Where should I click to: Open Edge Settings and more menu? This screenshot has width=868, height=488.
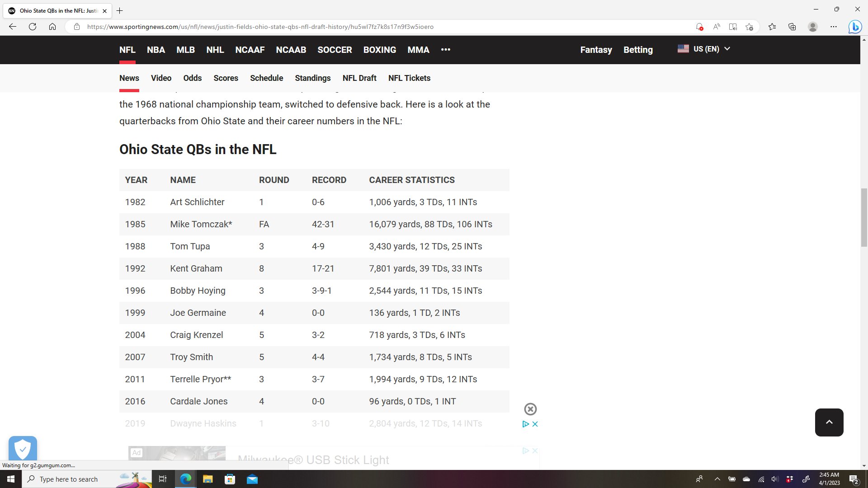click(x=834, y=27)
